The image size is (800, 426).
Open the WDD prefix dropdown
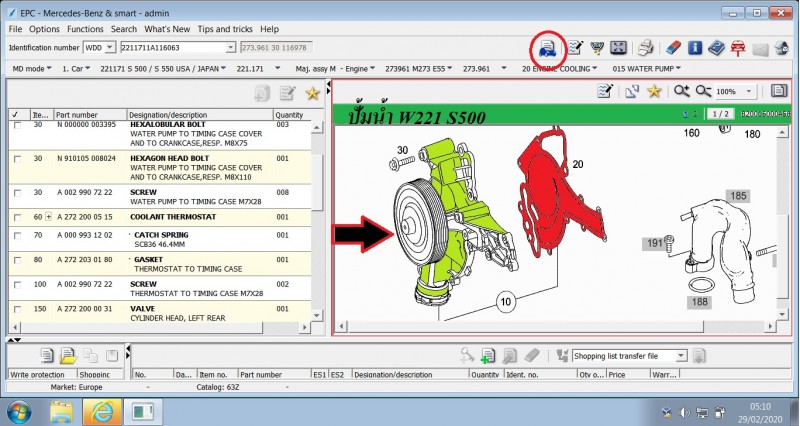(x=110, y=47)
